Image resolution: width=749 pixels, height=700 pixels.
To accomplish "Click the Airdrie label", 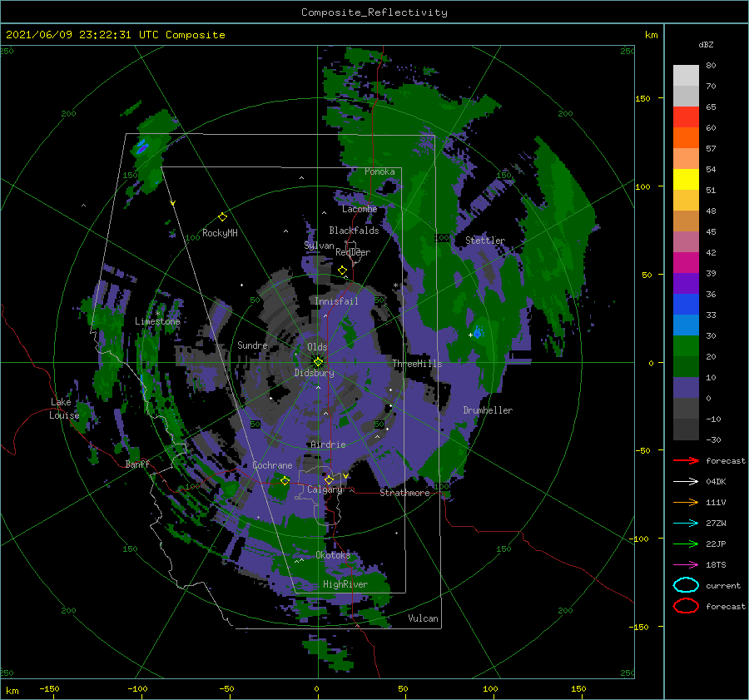I will [x=328, y=444].
